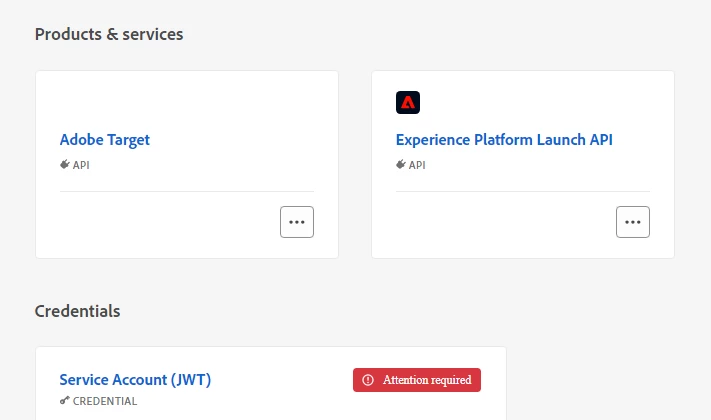Click the plug icon under Adobe Target

pyautogui.click(x=65, y=164)
